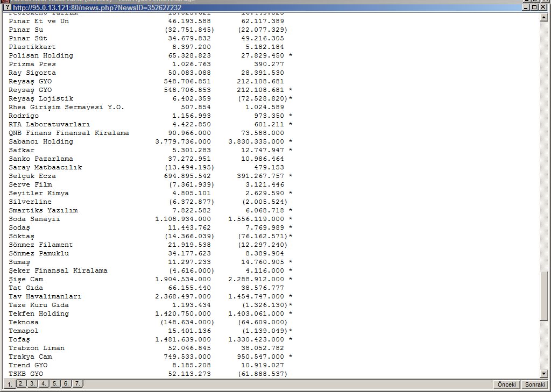
Task: Select 'Şeker Finansal Kiralama' row name
Action: tap(58, 271)
